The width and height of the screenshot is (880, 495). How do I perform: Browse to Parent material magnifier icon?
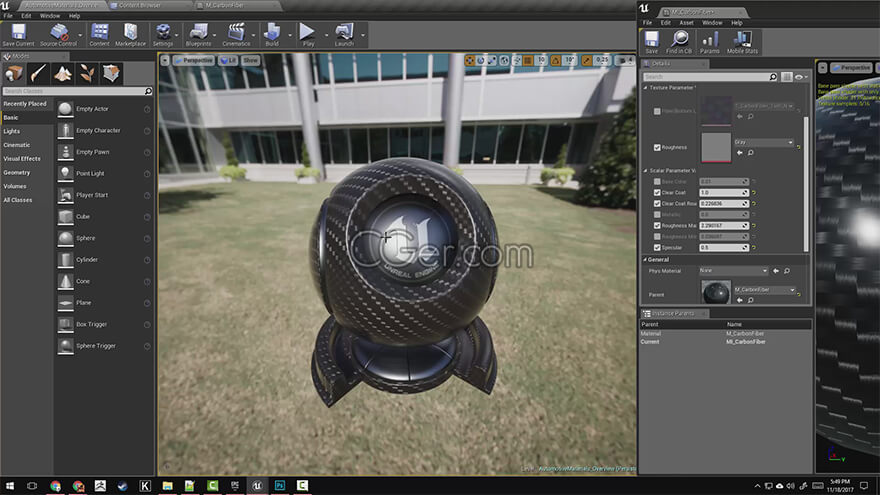(751, 300)
